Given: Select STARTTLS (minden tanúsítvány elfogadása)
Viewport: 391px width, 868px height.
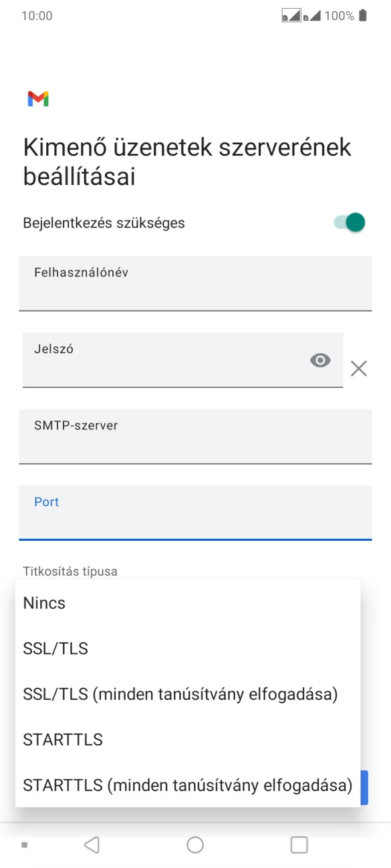Looking at the screenshot, I should click(x=187, y=785).
